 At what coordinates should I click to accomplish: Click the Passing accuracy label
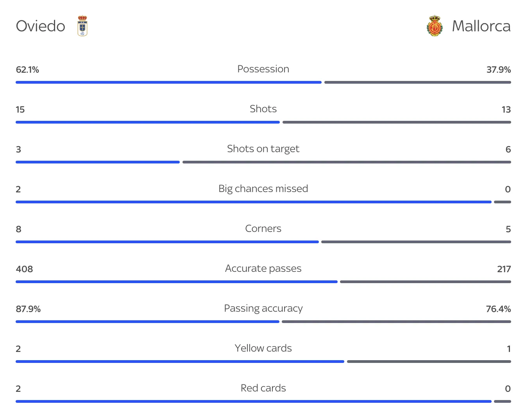pos(263,309)
